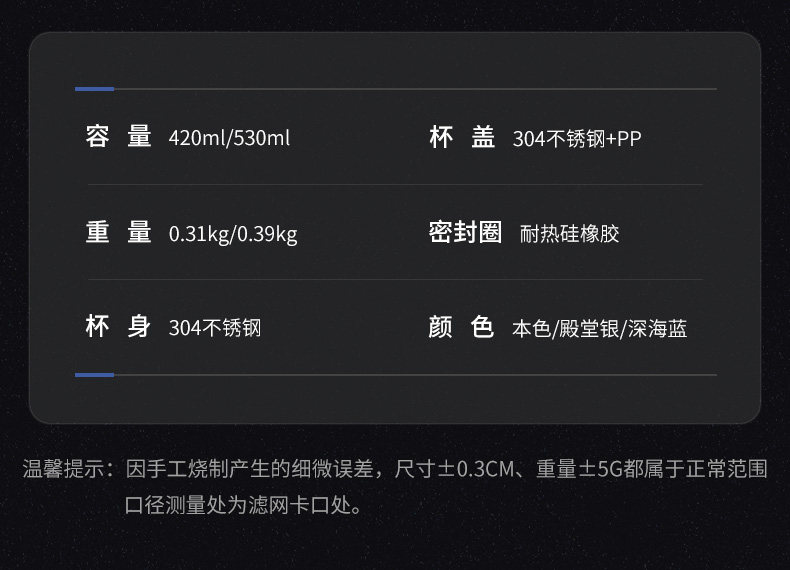790x570 pixels.
Task: Click the blue accent bar below 杯身
Action: point(94,375)
